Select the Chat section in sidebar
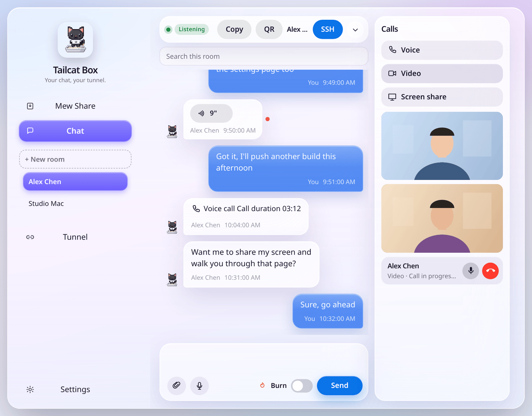Viewport: 532px width, 416px height. point(75,131)
